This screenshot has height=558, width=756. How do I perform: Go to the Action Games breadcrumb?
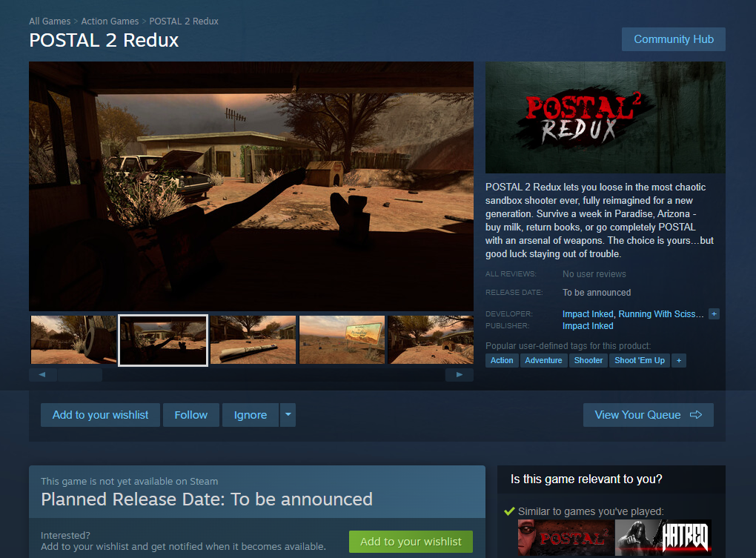[x=110, y=21]
